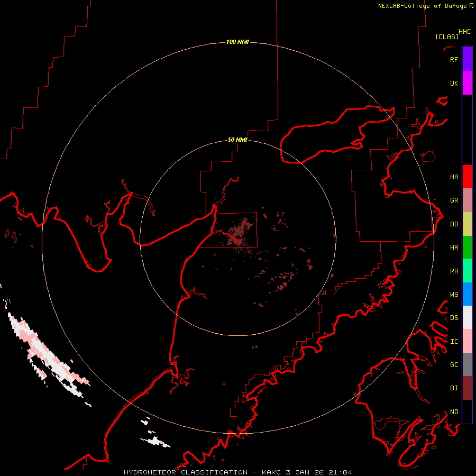Click the RA light-green legend swatch
This screenshot has height=476, width=476.
(x=467, y=271)
